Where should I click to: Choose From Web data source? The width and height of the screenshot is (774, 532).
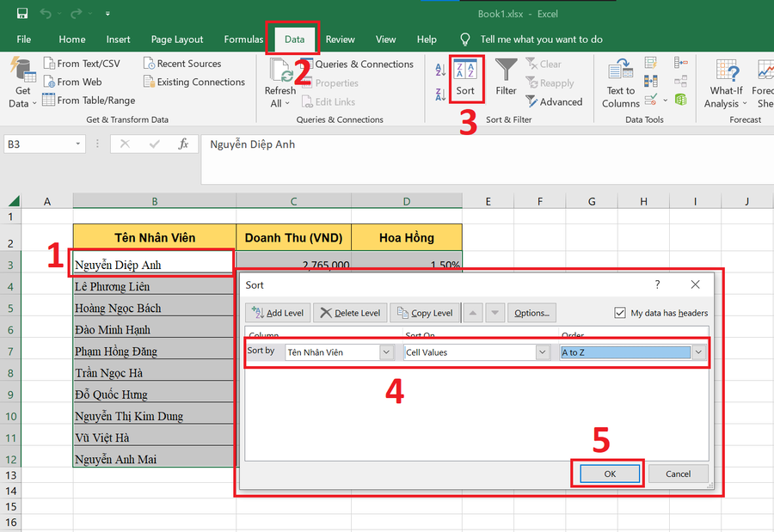tap(73, 82)
